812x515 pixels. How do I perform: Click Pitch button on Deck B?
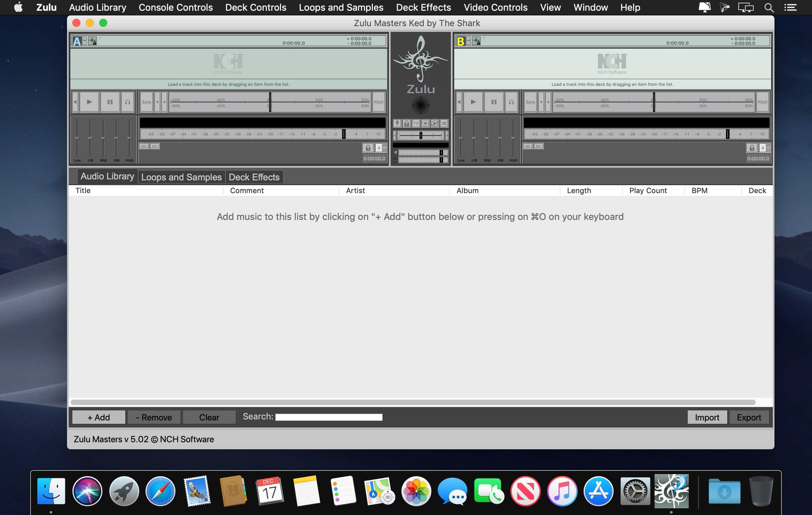click(762, 102)
